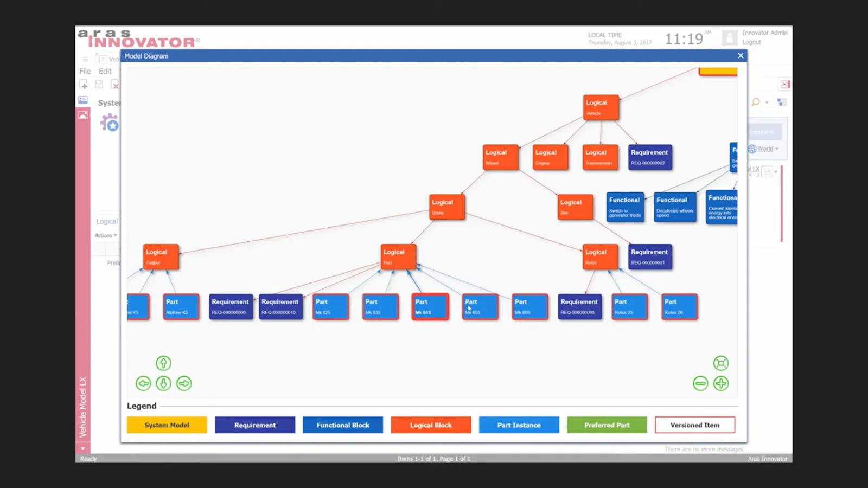Toggle the Functional Block legend filter
Screen dimensions: 868x488
tap(343, 425)
